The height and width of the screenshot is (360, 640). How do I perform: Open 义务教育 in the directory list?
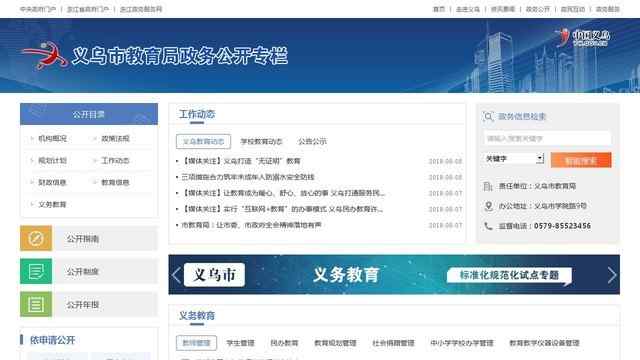[52, 204]
